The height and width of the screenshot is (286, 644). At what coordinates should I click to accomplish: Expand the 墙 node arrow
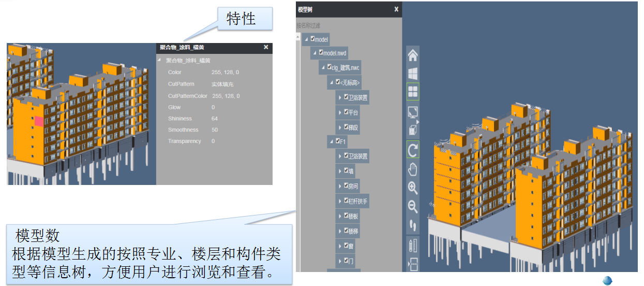pyautogui.click(x=340, y=171)
